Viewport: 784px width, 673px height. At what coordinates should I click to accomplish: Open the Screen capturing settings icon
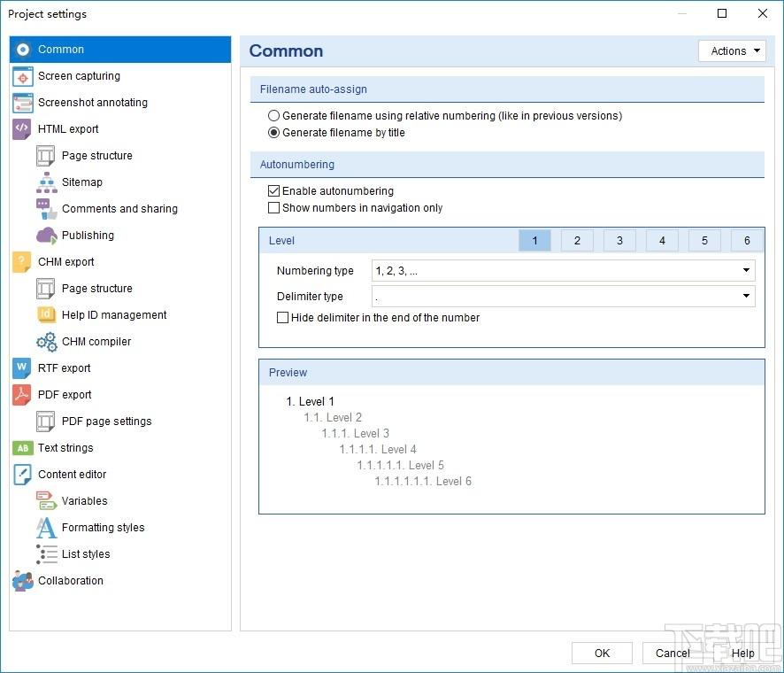pyautogui.click(x=22, y=76)
